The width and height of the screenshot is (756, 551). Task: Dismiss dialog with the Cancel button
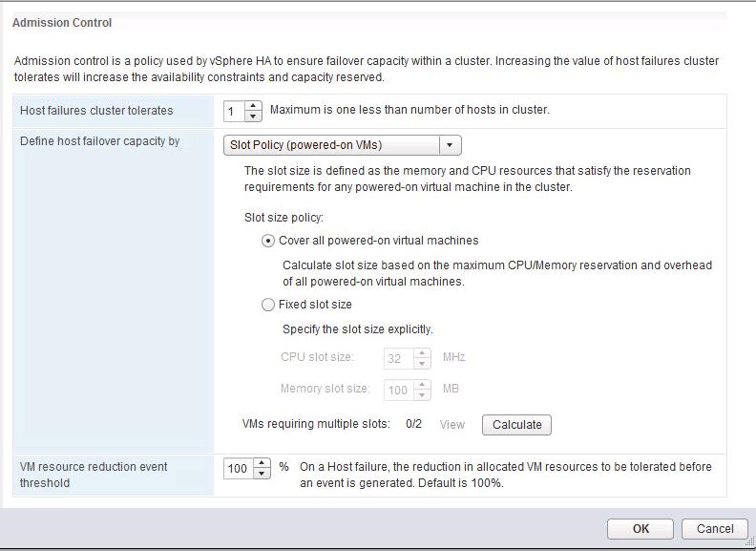pos(715,529)
